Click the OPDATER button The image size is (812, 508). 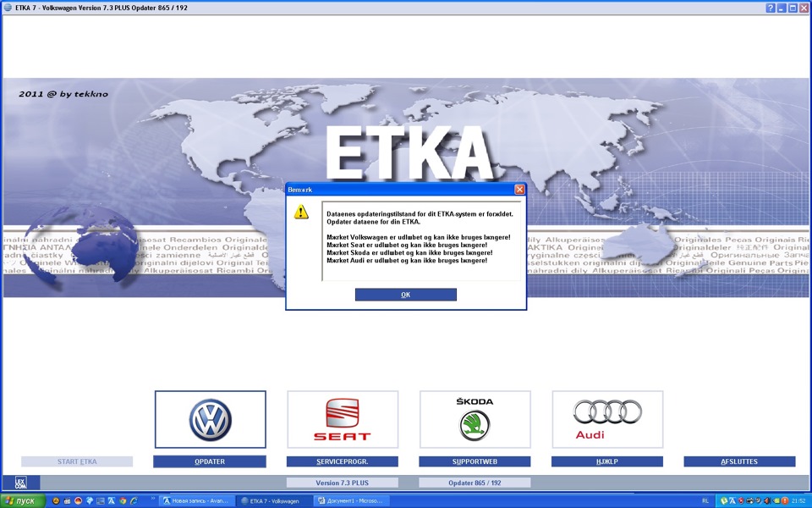tap(209, 461)
